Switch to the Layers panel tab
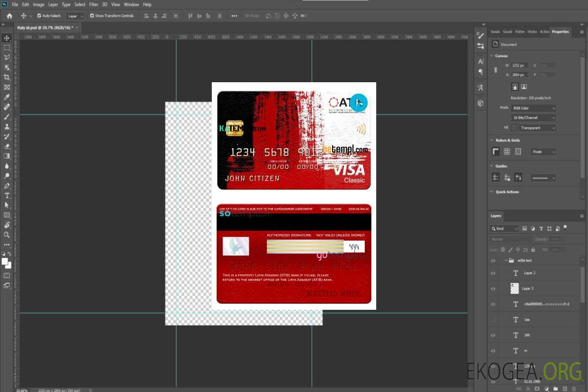Image resolution: width=588 pixels, height=392 pixels. pos(496,216)
